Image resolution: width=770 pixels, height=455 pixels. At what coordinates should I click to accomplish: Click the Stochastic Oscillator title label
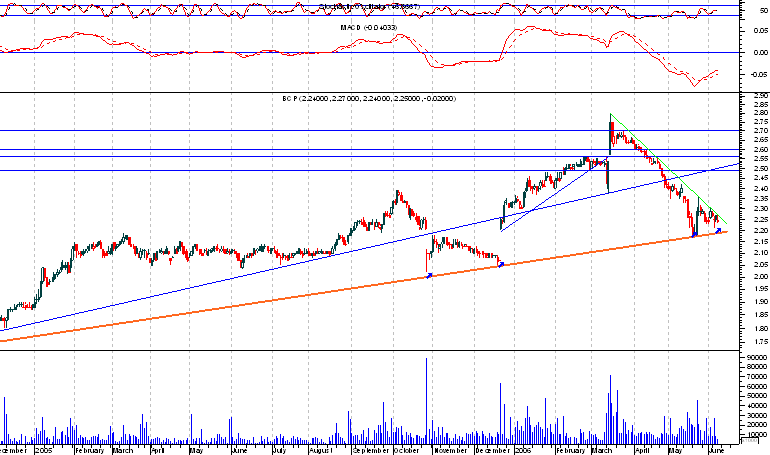[369, 6]
